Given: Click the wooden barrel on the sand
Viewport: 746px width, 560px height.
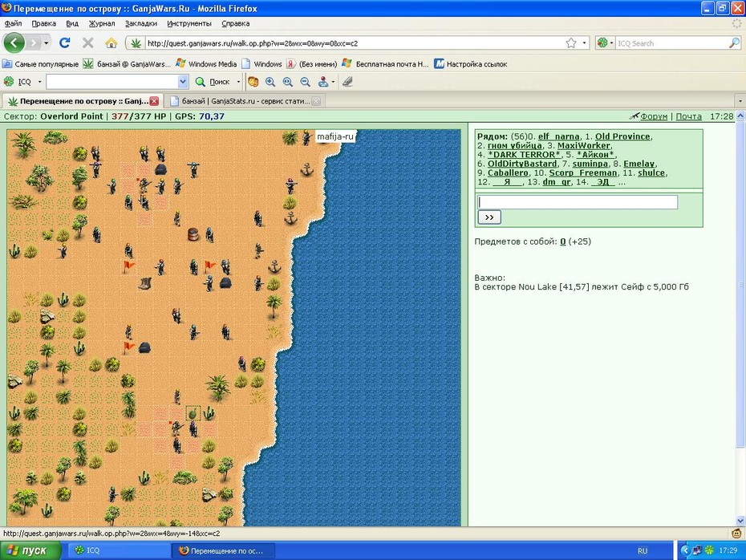Looking at the screenshot, I should (193, 234).
